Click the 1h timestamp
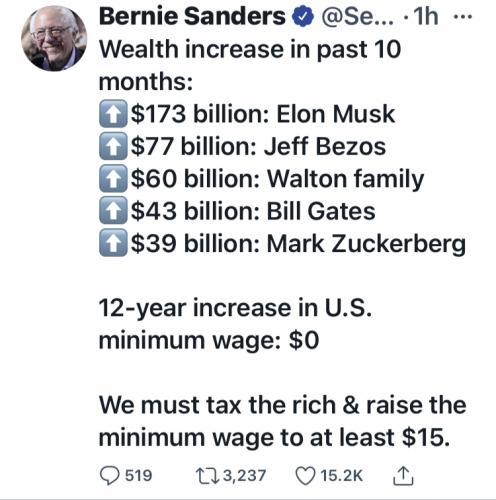Screen dimensions: 496x500 tap(425, 16)
